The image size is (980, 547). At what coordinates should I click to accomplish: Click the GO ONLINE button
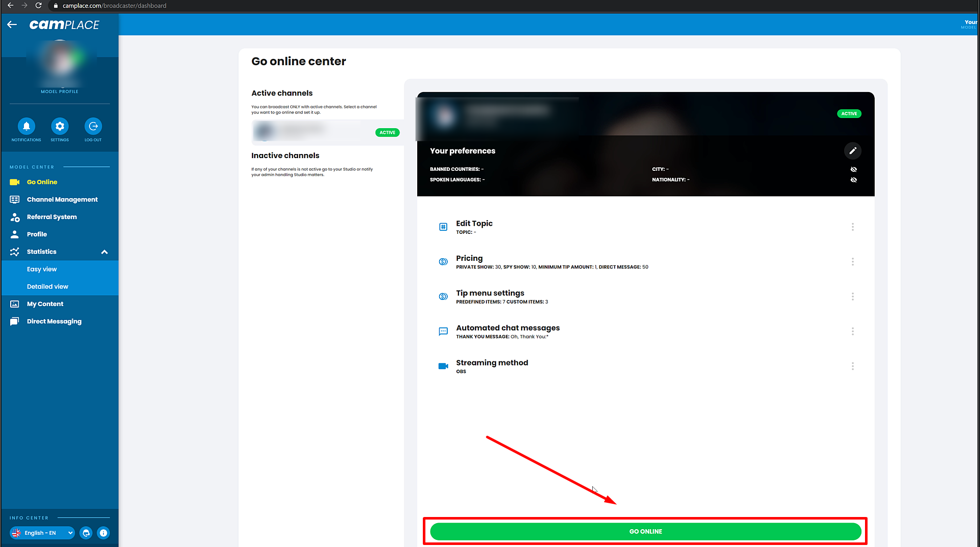point(645,531)
